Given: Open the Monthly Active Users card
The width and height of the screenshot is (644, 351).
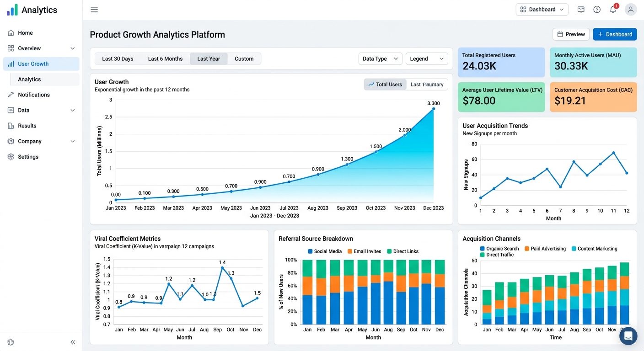Looking at the screenshot, I should [593, 62].
